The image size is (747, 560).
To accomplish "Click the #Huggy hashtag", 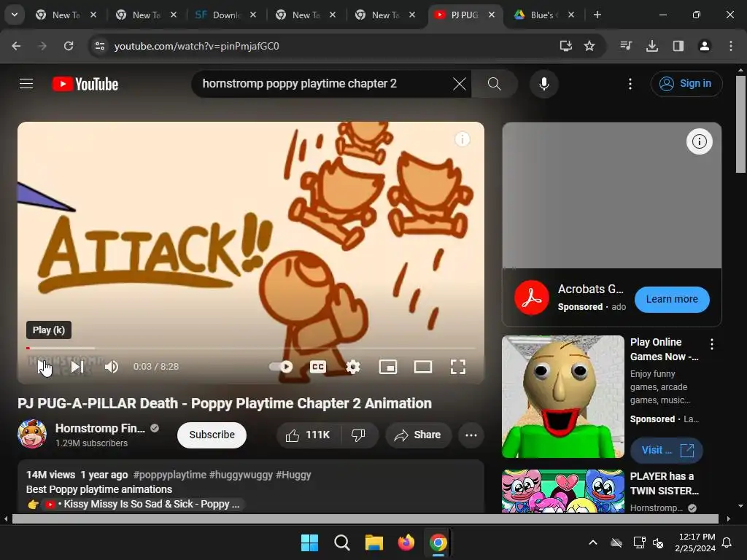I will coord(293,475).
